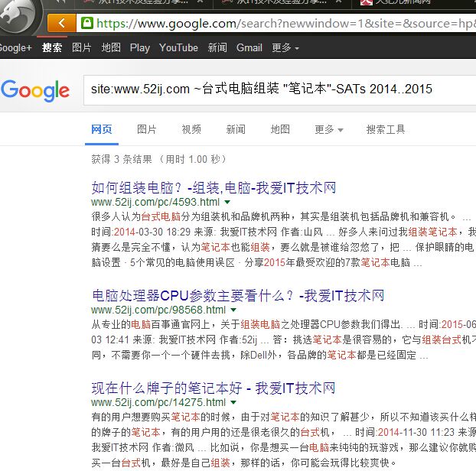This screenshot has width=476, height=471.
Task: Click URL text www.52ij.com/pc/14275.html
Action: pyautogui.click(x=158, y=402)
